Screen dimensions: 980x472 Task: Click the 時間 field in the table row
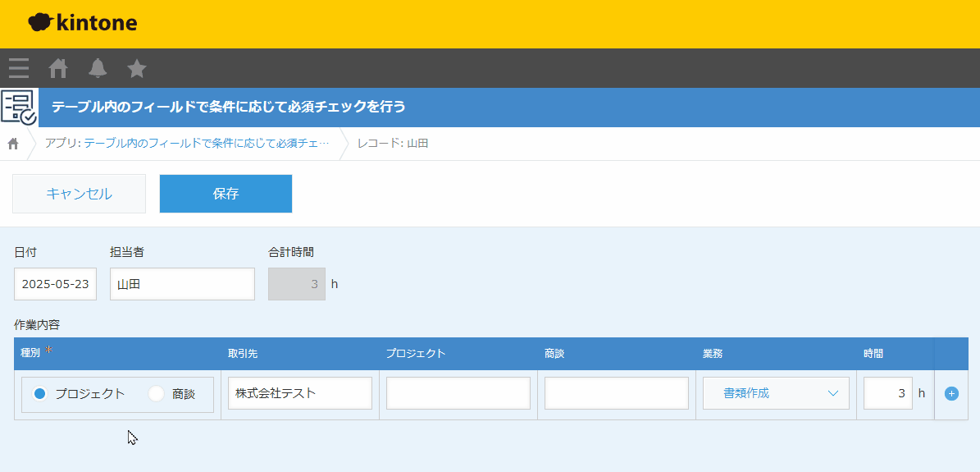(887, 393)
